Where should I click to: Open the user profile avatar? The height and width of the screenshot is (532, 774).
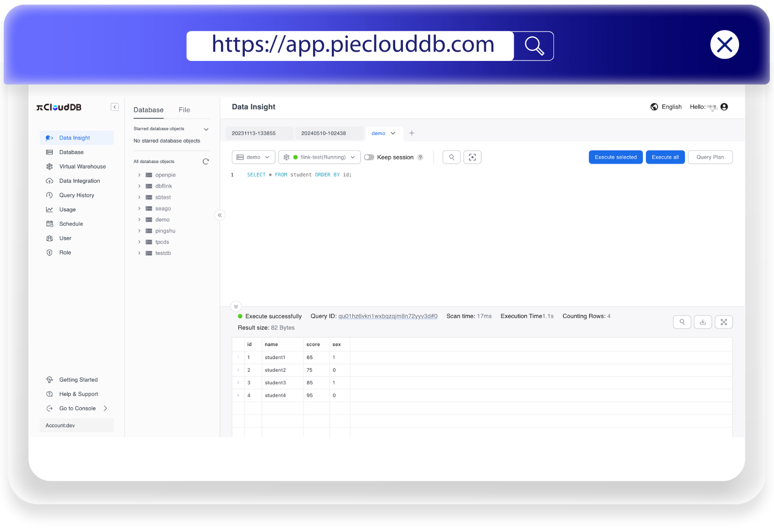(724, 107)
